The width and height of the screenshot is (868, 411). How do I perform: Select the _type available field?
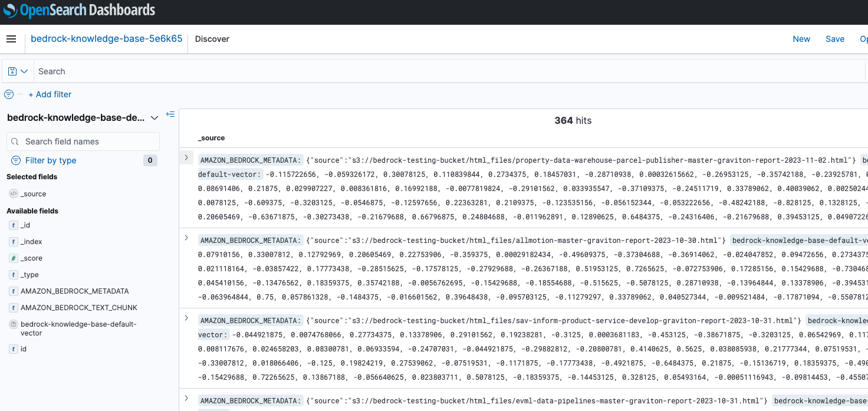point(29,275)
